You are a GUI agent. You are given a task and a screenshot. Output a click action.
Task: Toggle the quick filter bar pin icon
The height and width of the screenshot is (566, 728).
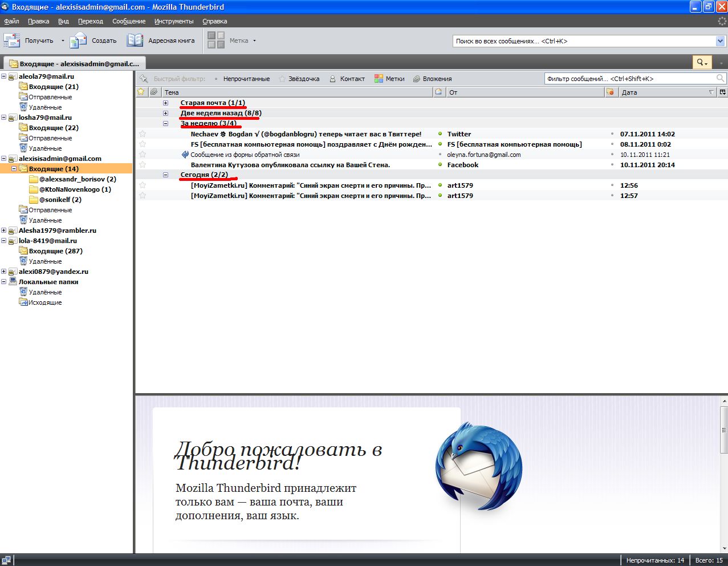tap(144, 79)
